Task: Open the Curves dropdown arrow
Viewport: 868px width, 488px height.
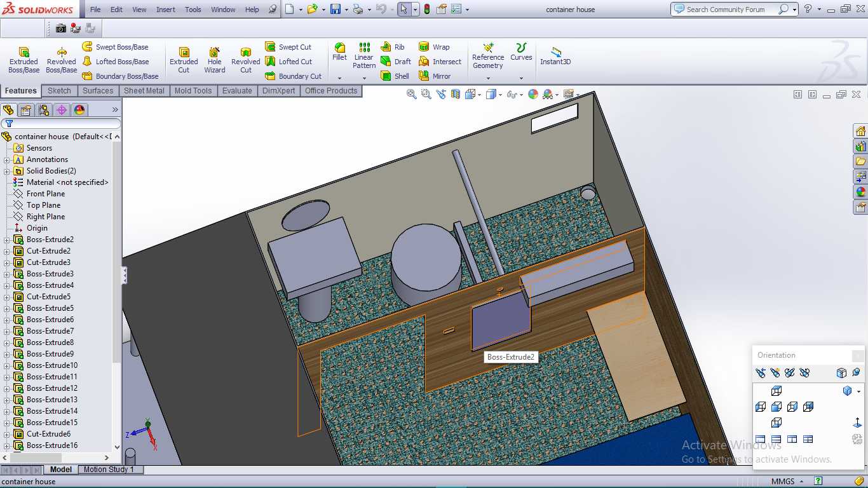Action: 521,78
